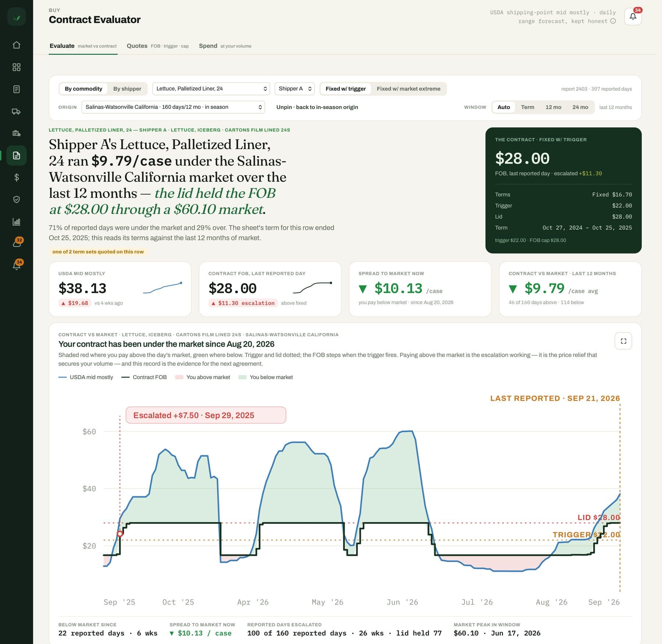Open the Home icon in sidebar

coord(17,45)
